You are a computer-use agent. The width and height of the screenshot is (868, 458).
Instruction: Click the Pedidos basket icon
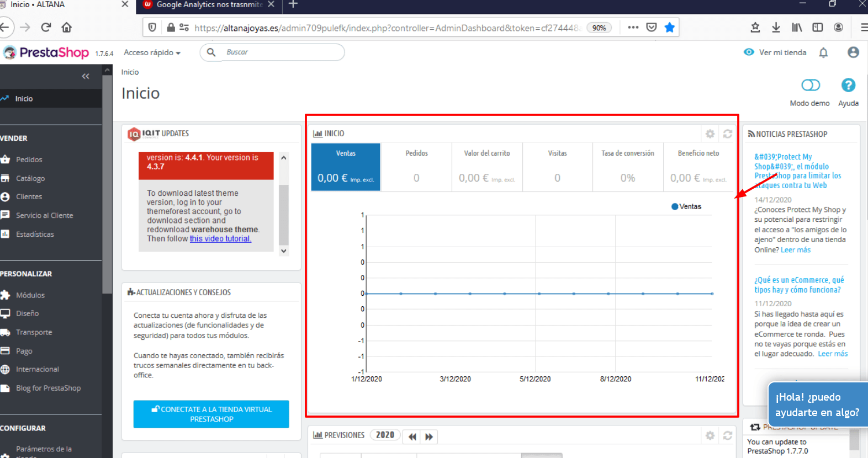pyautogui.click(x=5, y=159)
